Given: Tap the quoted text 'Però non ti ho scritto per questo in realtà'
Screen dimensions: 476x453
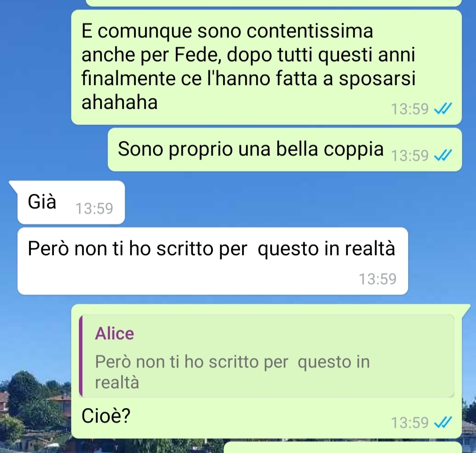Looking at the screenshot, I should (232, 371).
